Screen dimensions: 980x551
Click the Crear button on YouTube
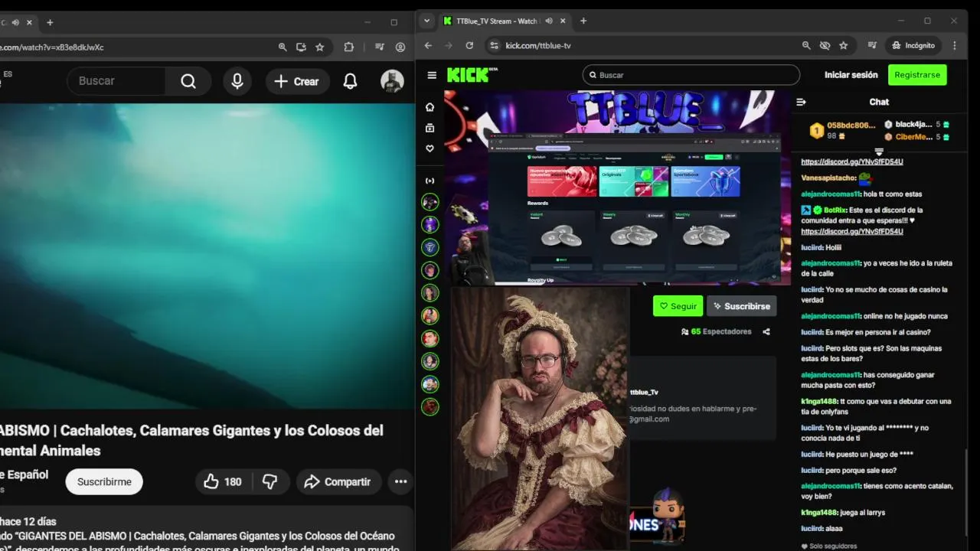click(297, 81)
